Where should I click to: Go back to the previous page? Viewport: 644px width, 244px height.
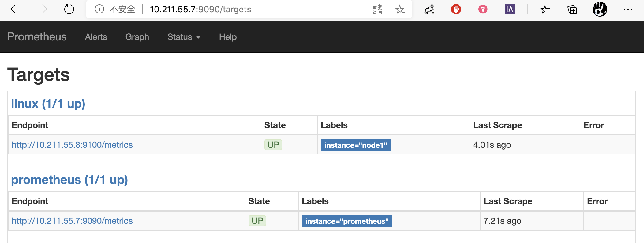coord(15,9)
